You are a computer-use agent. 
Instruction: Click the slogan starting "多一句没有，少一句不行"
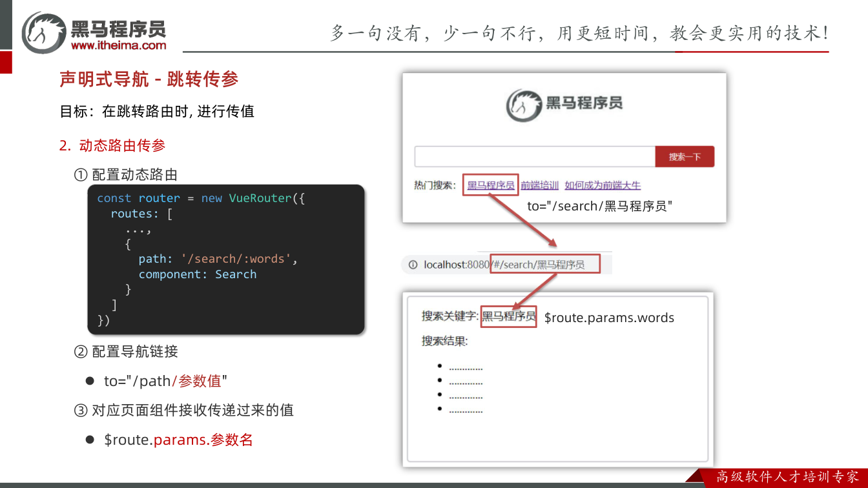(x=579, y=33)
